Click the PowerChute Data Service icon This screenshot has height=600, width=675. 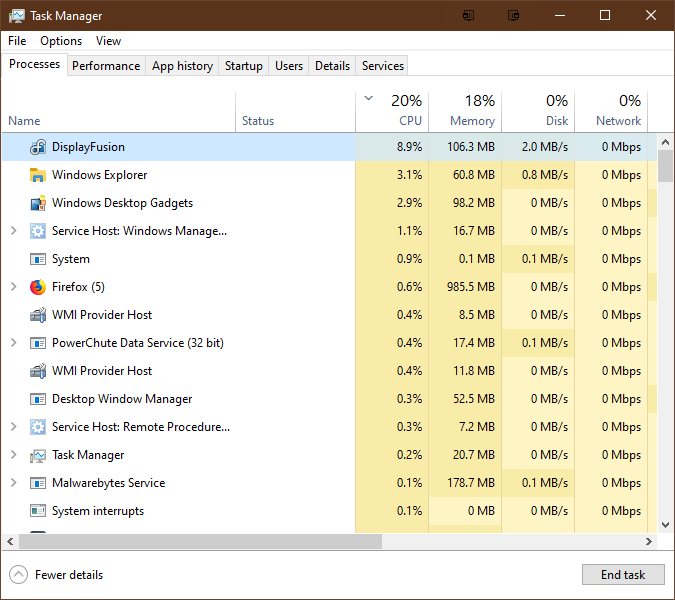(x=38, y=343)
